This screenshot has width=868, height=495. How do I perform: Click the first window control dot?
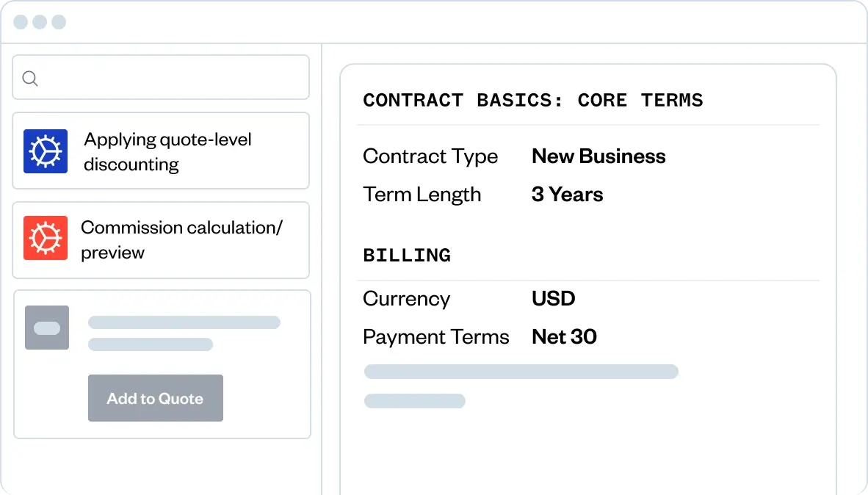pyautogui.click(x=21, y=22)
